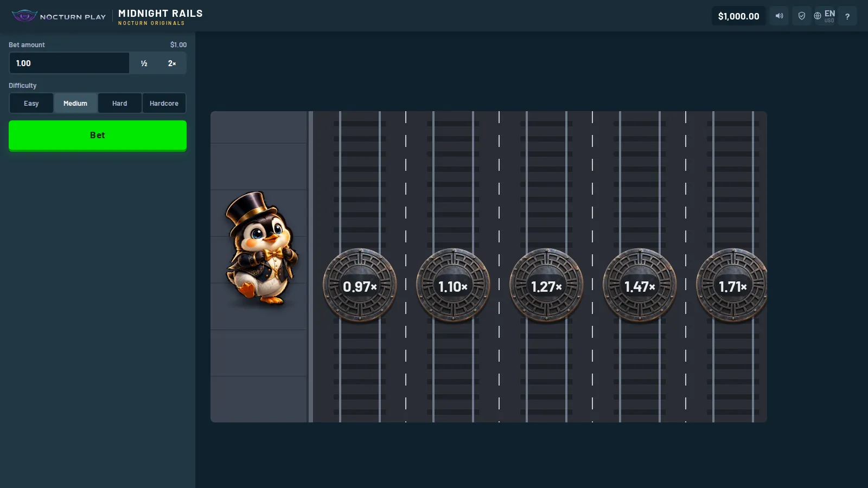Screen dimensions: 868x488
Task: Open the fairness shield icon
Action: 802,16
